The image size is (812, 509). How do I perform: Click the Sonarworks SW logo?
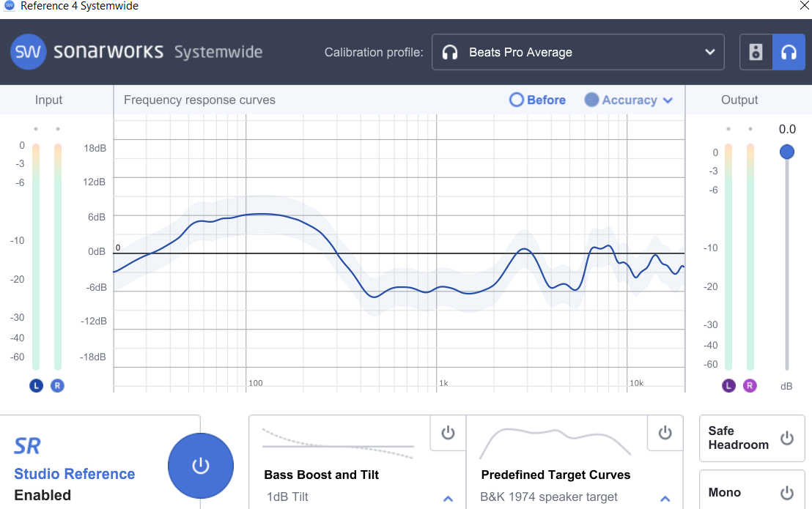(x=29, y=52)
